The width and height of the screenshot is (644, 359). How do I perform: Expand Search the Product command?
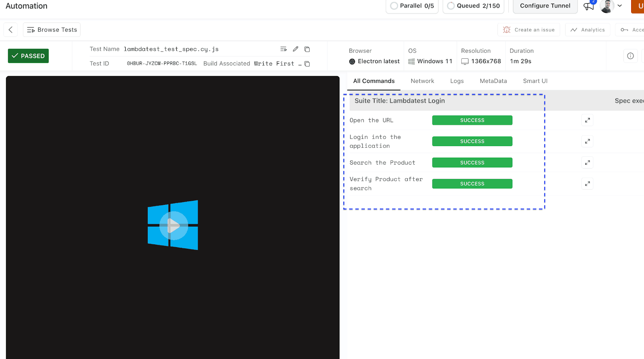[x=587, y=163]
